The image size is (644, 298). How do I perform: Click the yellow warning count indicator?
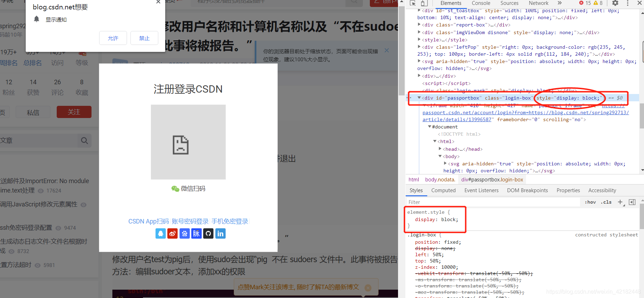(598, 3)
